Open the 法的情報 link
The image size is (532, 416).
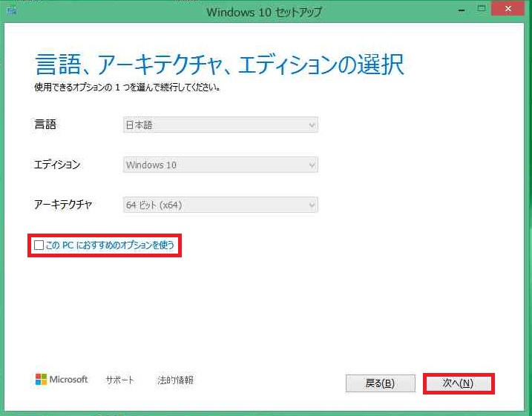[x=175, y=380]
